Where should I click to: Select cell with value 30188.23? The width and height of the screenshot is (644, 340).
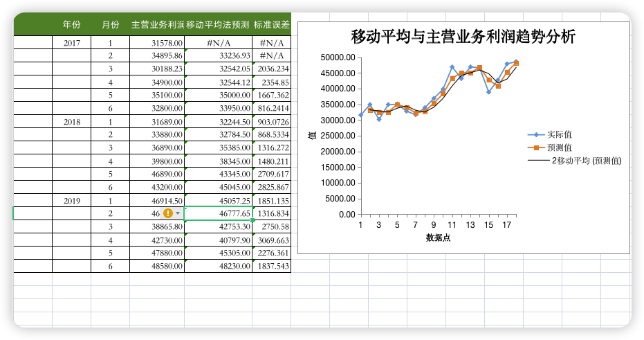[157, 69]
